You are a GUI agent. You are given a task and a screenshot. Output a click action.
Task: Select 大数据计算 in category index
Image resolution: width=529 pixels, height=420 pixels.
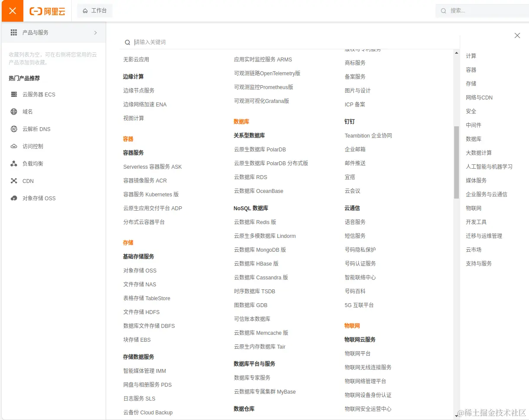(x=479, y=153)
